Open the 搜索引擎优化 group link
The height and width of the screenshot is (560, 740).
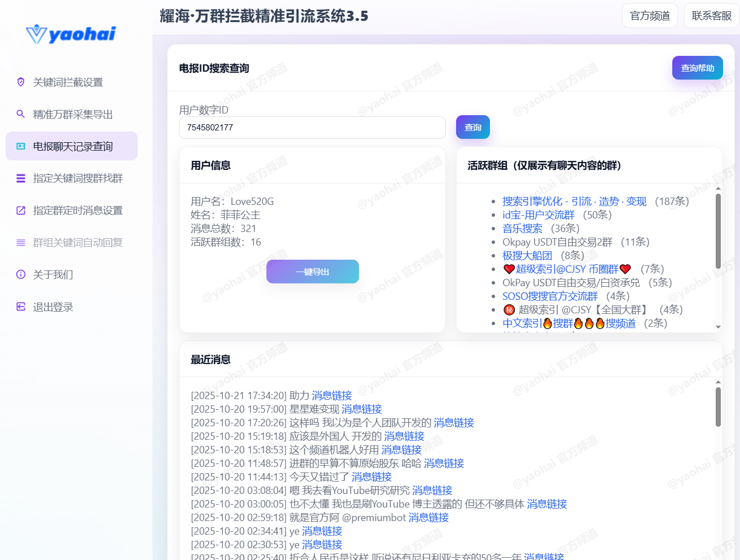coord(574,202)
